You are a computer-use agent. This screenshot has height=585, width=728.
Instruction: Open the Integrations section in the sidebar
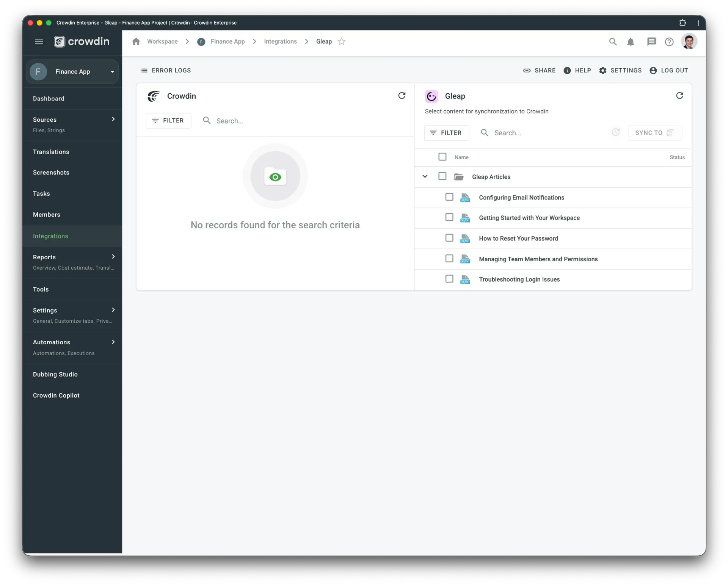[x=50, y=236]
